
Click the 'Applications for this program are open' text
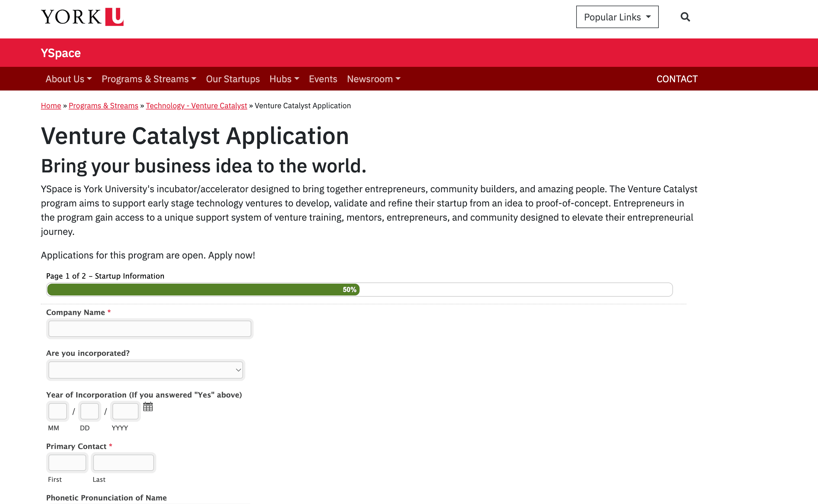click(148, 255)
